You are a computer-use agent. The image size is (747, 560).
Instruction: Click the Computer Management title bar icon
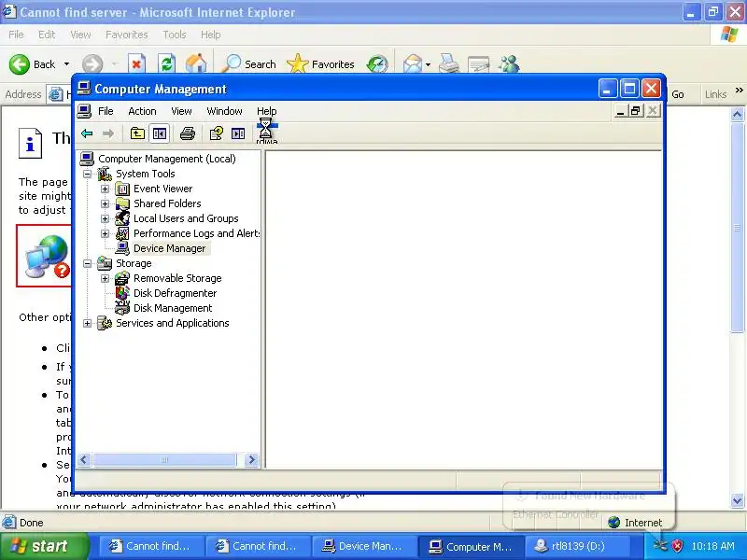84,89
